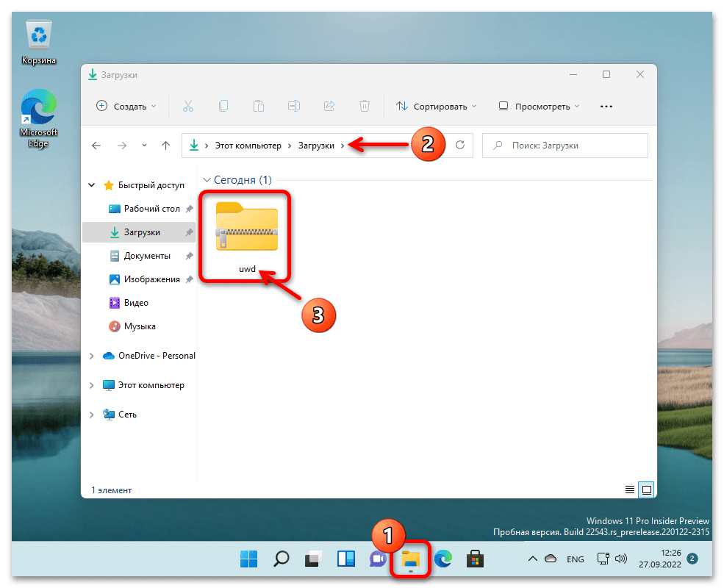
Task: Open clock showing 12:26
Action: pos(660,559)
